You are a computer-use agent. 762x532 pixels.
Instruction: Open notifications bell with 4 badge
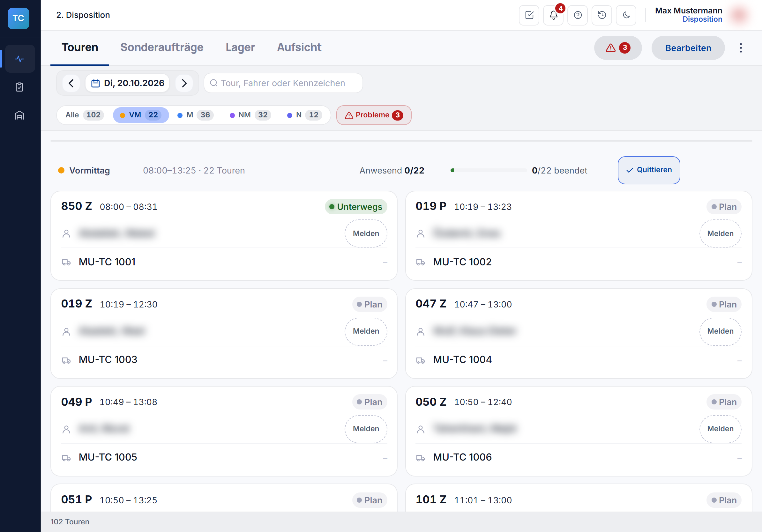[554, 15]
